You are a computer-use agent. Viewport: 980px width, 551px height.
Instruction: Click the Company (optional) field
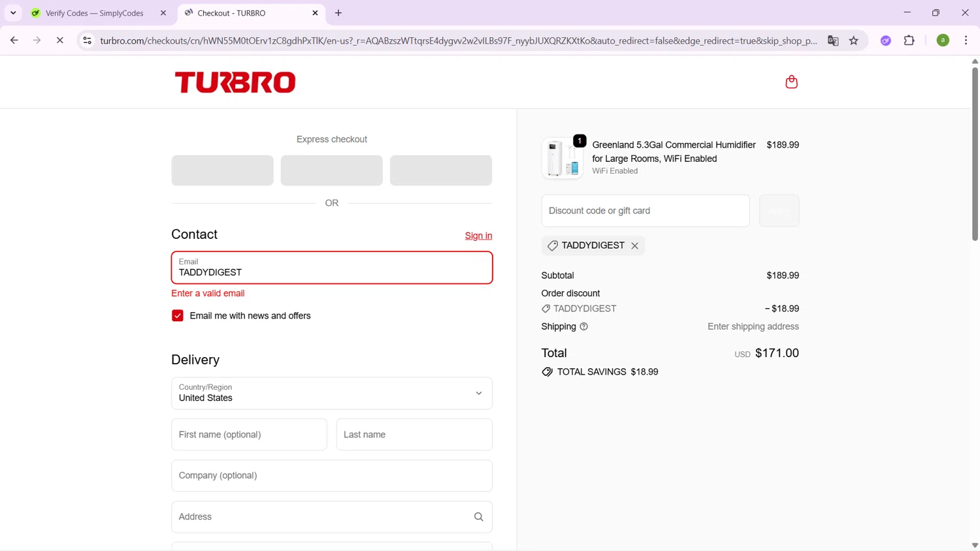coord(332,476)
